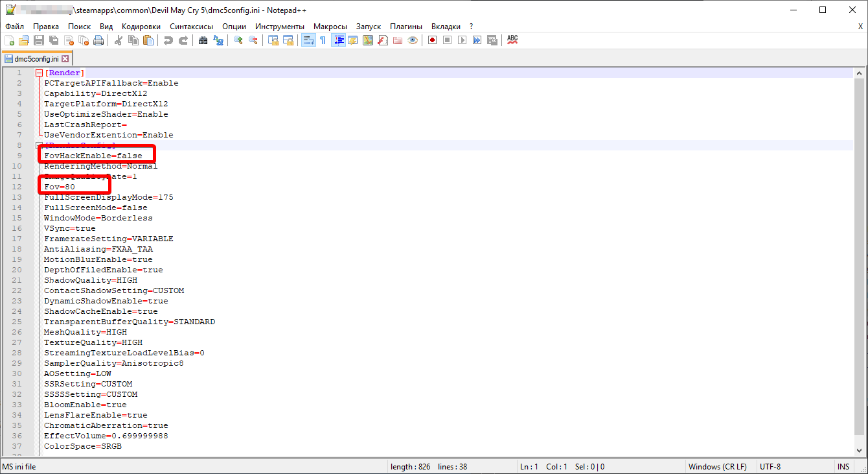Click the vertical scrollbar up arrow
Screen dimensions: 868x474
pos(860,73)
